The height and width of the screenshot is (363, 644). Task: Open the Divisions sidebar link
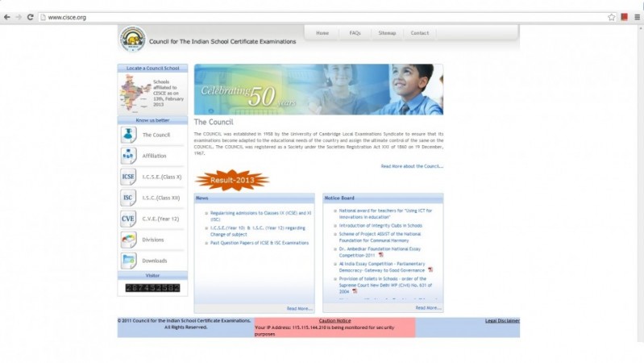coord(153,240)
